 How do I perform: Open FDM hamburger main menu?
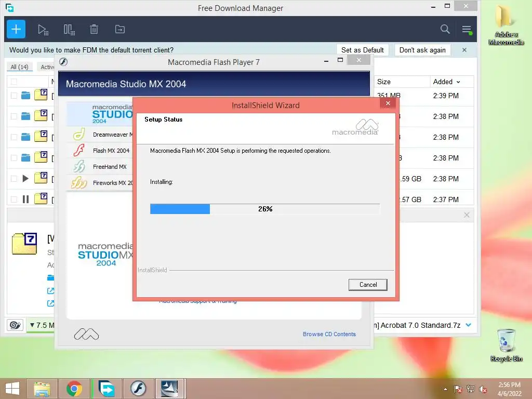(467, 30)
